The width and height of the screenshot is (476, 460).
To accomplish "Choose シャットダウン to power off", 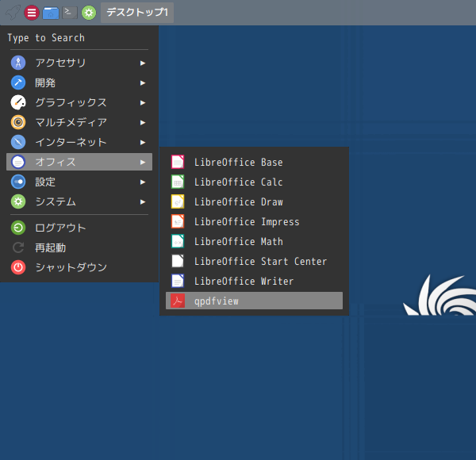I will point(79,267).
